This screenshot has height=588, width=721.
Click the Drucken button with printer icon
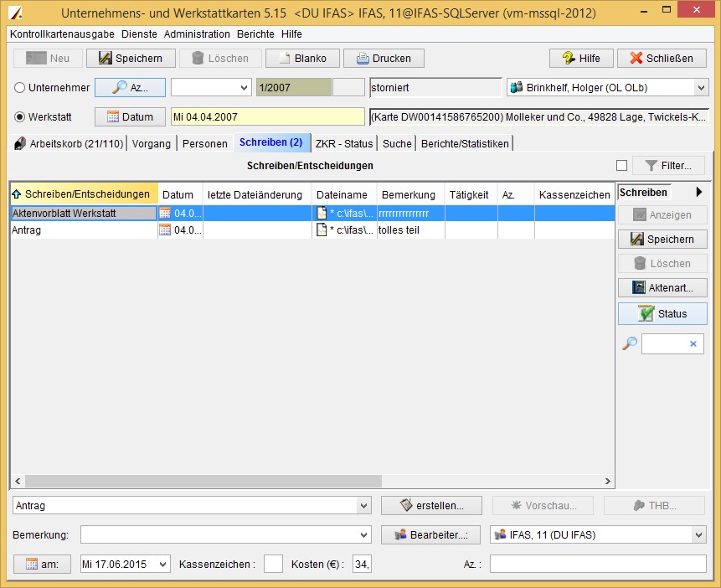(384, 59)
